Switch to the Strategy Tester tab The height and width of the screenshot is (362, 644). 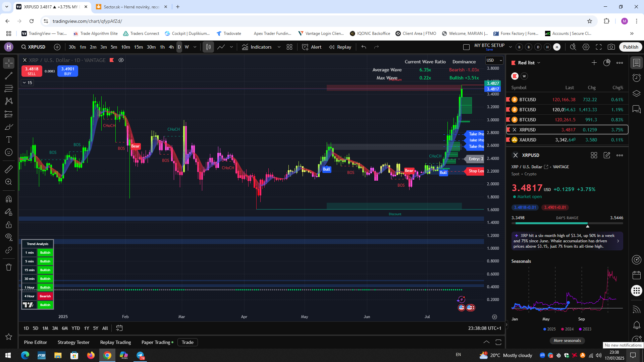(73, 342)
